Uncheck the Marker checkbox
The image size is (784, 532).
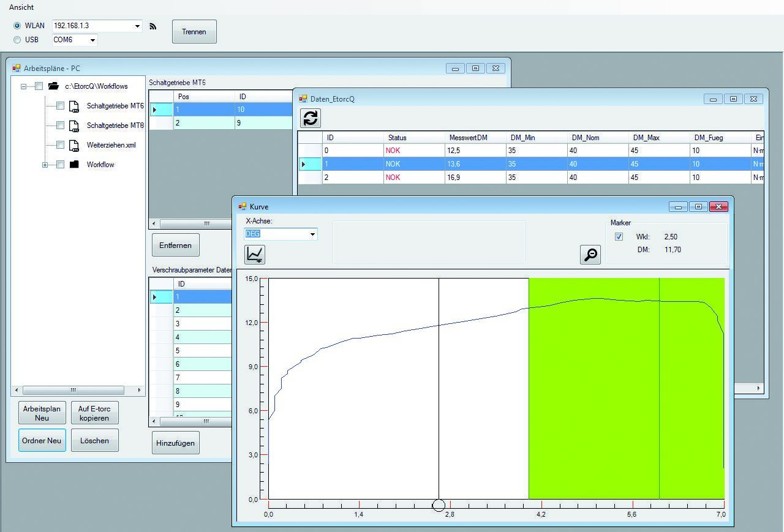tap(619, 237)
